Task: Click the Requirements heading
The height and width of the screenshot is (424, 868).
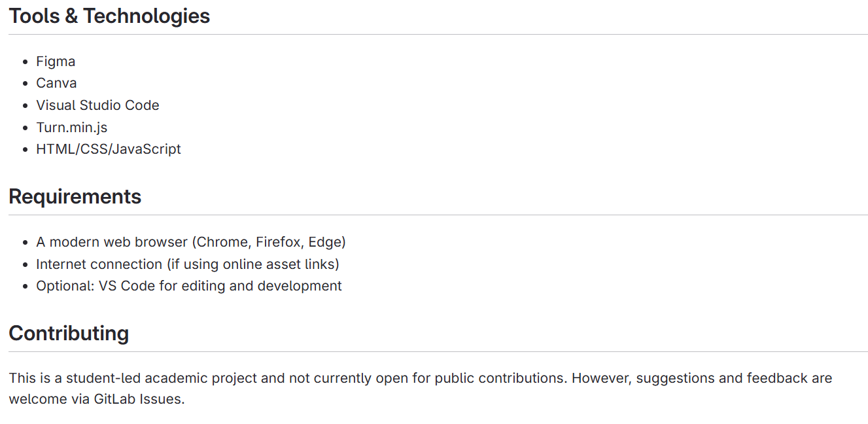Action: click(x=75, y=197)
